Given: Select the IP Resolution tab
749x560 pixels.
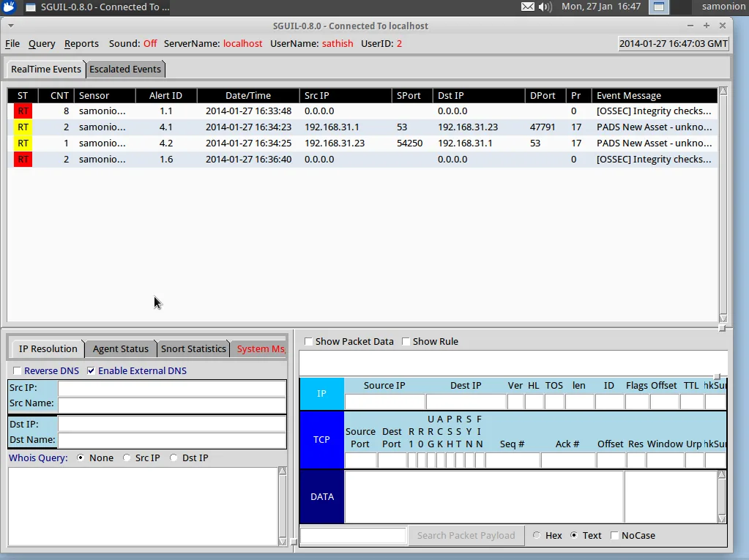Looking at the screenshot, I should (48, 349).
